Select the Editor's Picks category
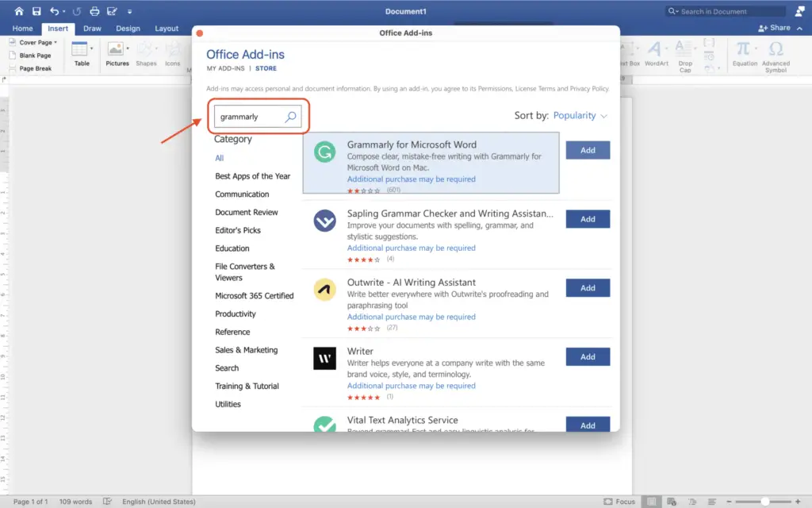The image size is (812, 508). tap(238, 231)
